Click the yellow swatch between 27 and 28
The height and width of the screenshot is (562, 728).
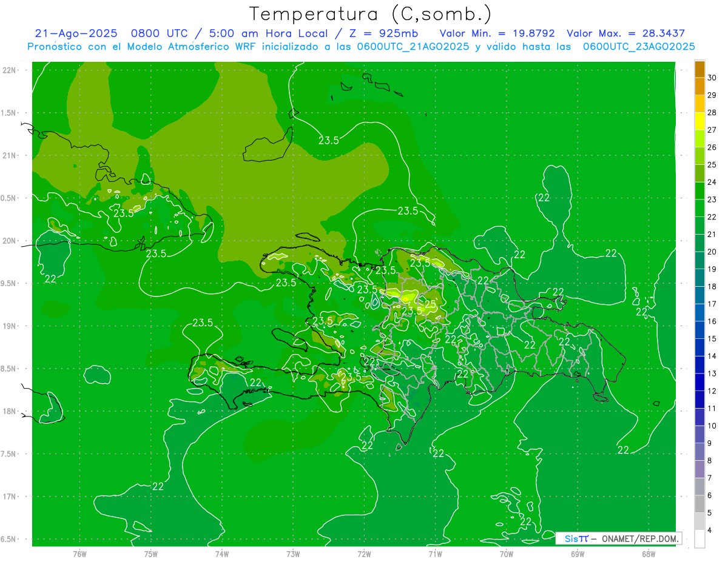pyautogui.click(x=699, y=121)
